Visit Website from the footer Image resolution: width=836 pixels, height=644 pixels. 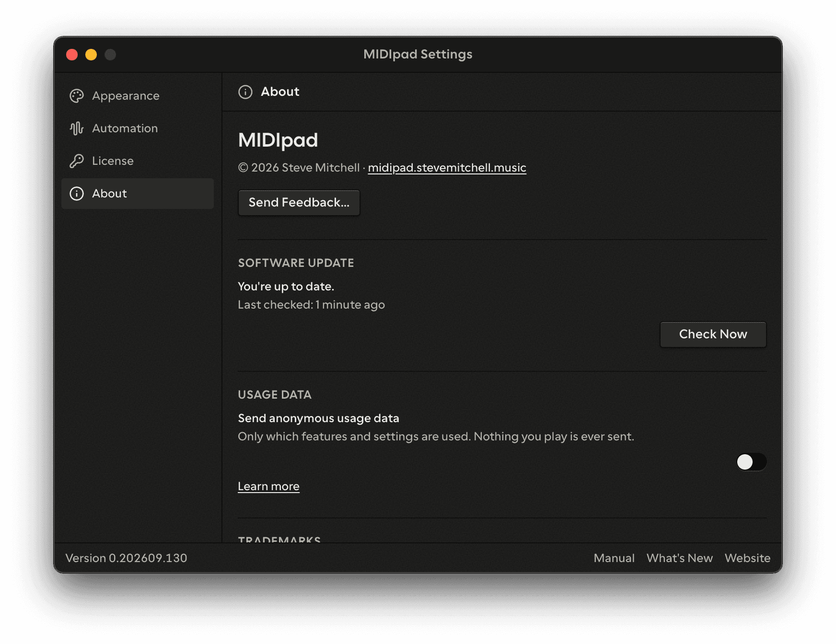pyautogui.click(x=747, y=558)
